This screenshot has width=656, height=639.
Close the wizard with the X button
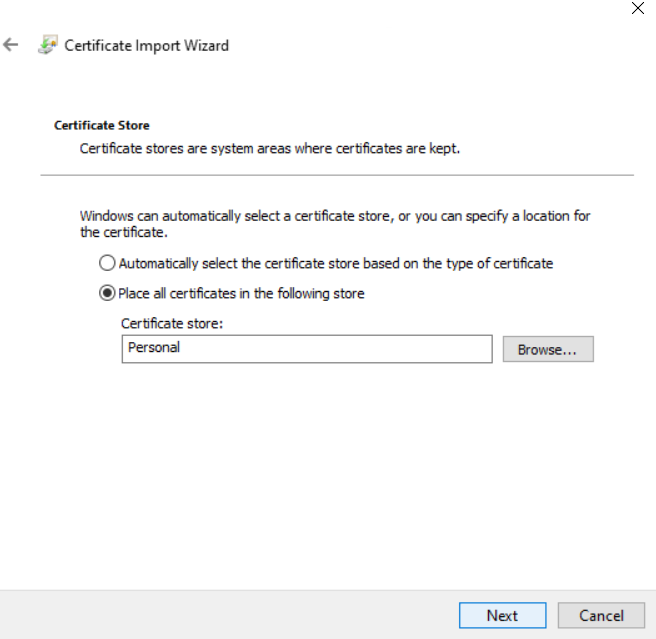pos(638,8)
